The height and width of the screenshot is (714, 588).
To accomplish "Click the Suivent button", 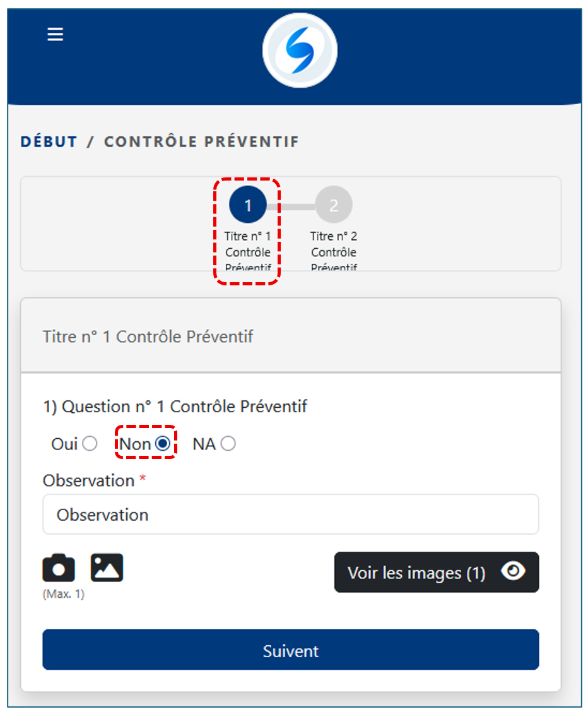I will (x=290, y=650).
